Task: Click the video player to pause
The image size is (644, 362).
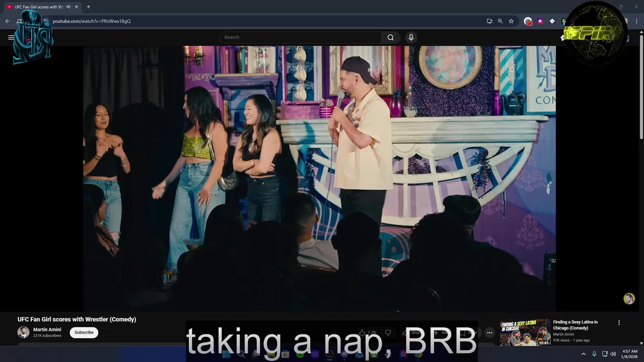Action: (x=319, y=178)
